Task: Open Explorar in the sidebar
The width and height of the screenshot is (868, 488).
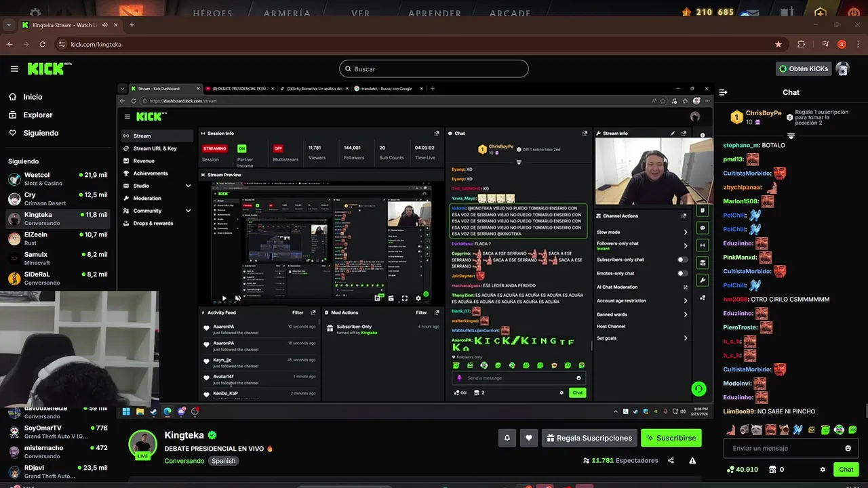Action: 30,115
